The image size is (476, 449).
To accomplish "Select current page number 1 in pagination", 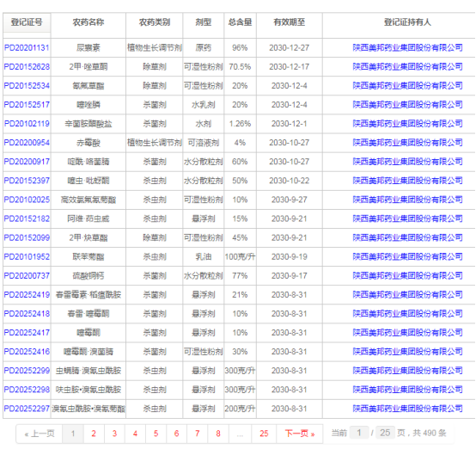I will (x=73, y=434).
